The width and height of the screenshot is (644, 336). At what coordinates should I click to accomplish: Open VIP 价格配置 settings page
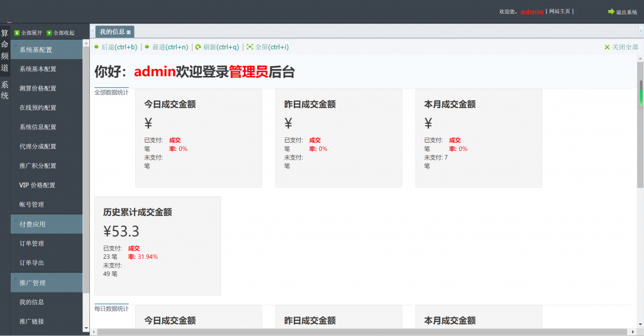tap(37, 185)
